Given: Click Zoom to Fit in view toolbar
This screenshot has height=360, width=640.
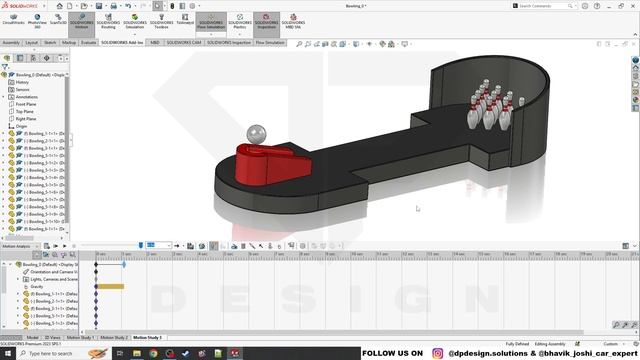Looking at the screenshot, I should point(299,44).
